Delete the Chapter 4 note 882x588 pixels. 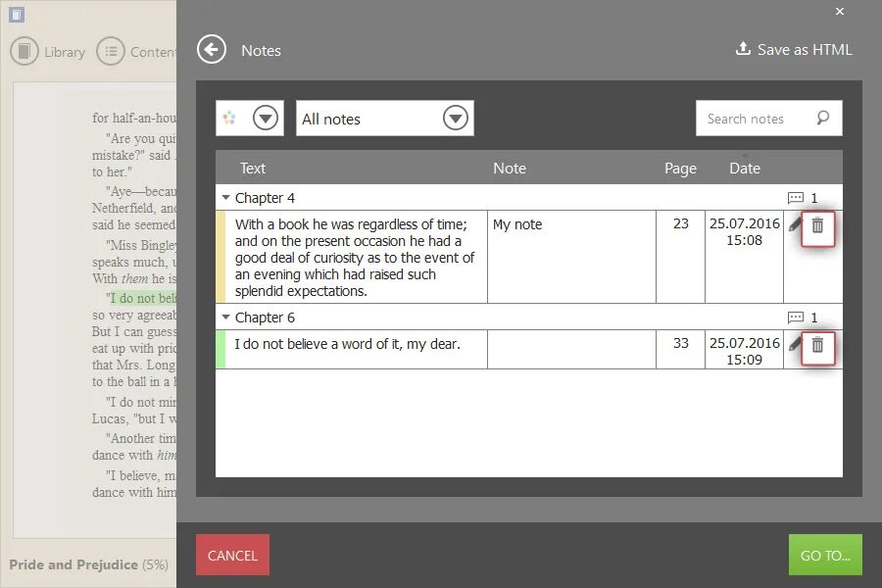818,227
